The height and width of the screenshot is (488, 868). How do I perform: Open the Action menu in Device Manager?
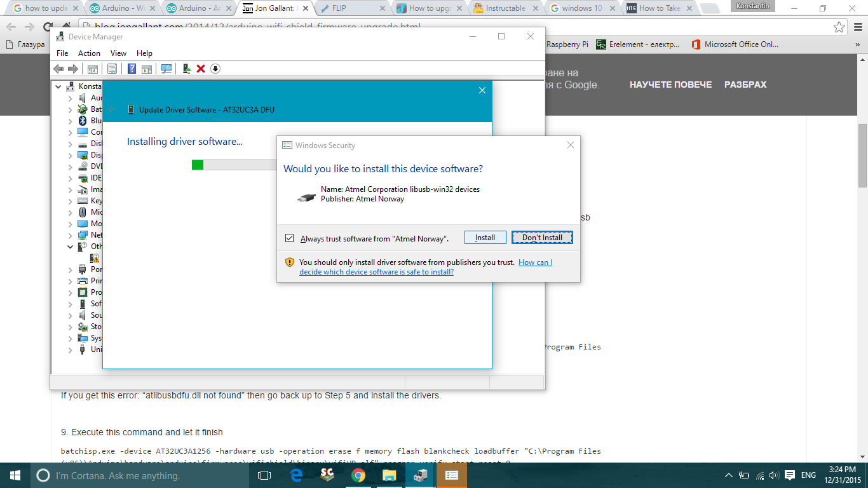click(89, 53)
